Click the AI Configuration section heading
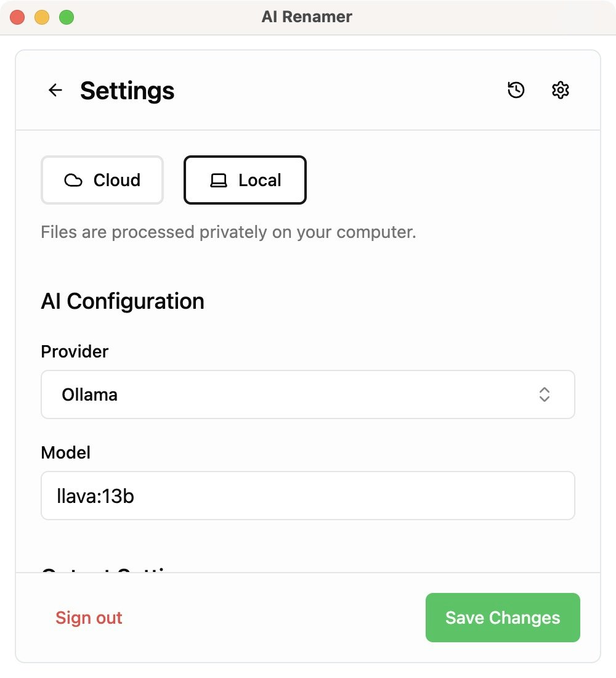The height and width of the screenshot is (678, 616). tap(123, 301)
